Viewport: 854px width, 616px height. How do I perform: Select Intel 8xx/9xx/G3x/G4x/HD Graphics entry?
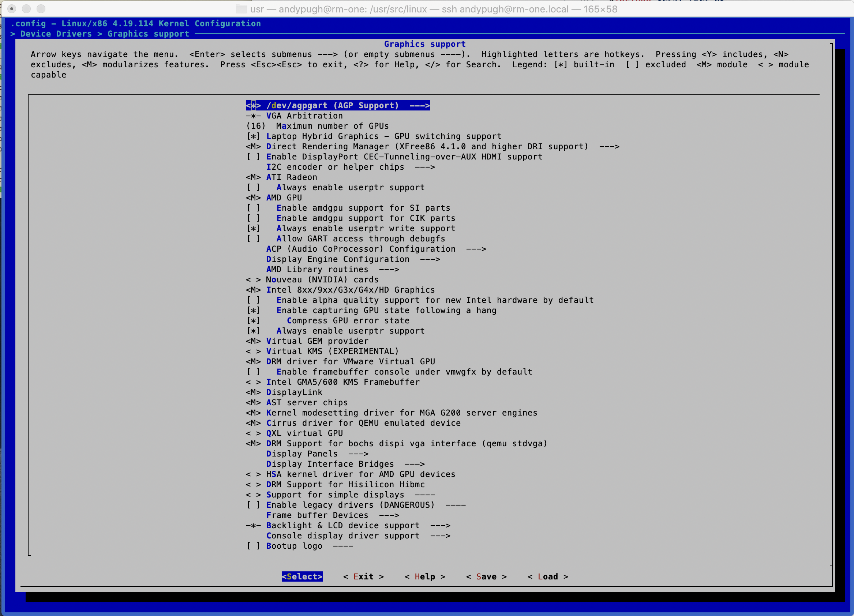(340, 290)
